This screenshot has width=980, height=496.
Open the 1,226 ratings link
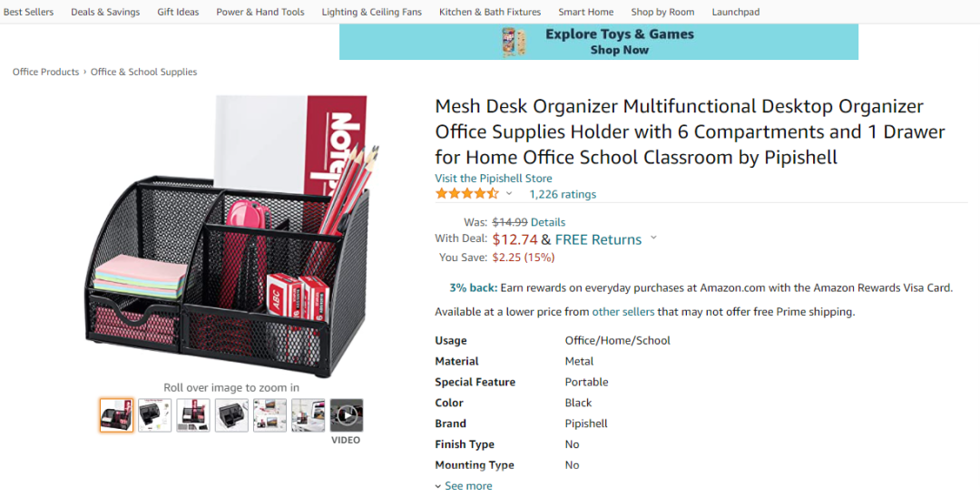click(563, 194)
